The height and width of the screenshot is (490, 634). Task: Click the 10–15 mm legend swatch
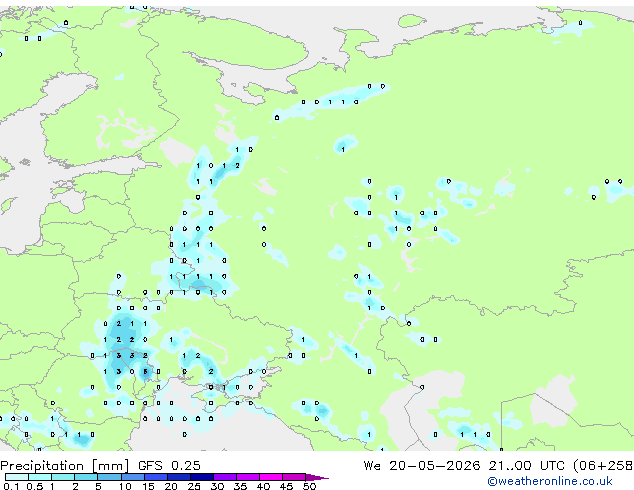[132, 477]
